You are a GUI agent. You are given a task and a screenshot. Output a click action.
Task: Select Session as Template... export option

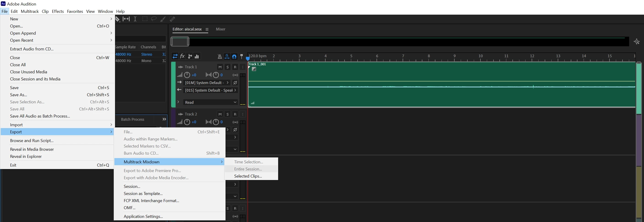[170, 193]
